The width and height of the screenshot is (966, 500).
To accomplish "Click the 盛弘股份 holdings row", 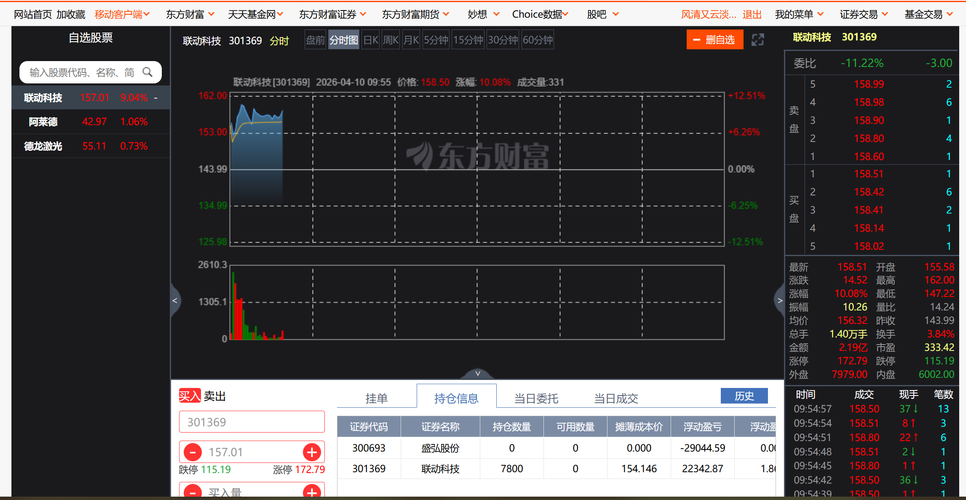I will 556,448.
